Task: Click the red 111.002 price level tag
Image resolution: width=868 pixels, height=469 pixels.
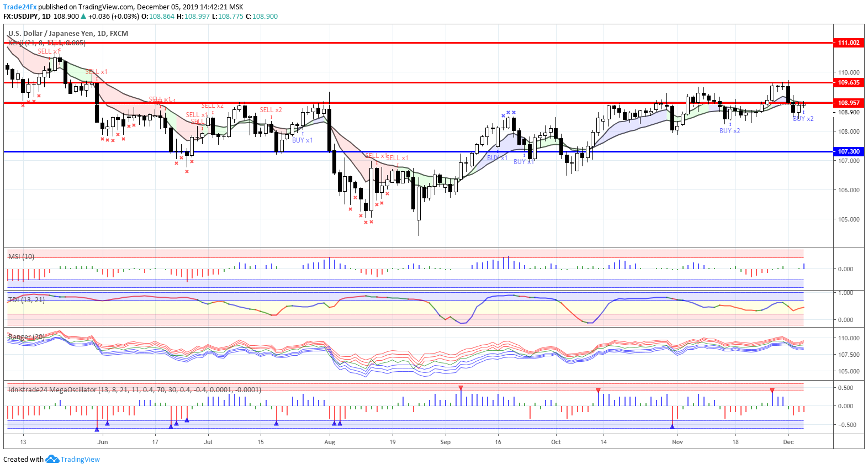Action: [x=849, y=43]
